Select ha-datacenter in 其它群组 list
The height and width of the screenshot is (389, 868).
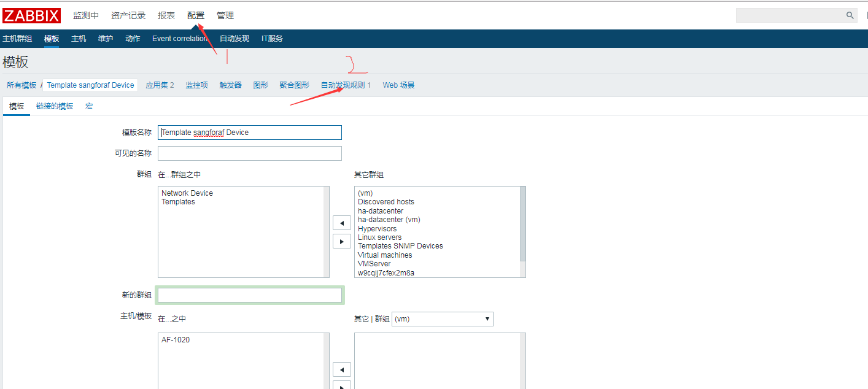tap(381, 211)
